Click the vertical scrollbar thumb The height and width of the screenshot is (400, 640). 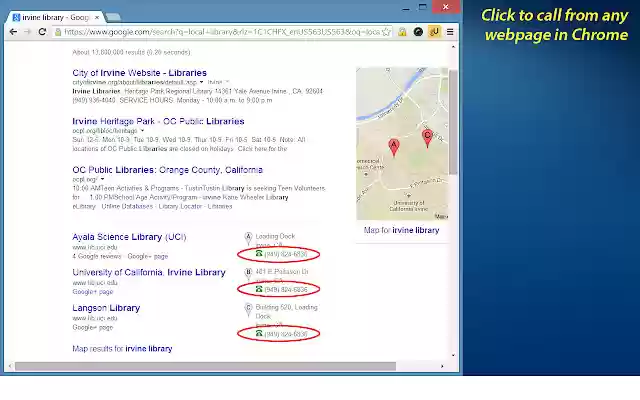pyautogui.click(x=453, y=122)
